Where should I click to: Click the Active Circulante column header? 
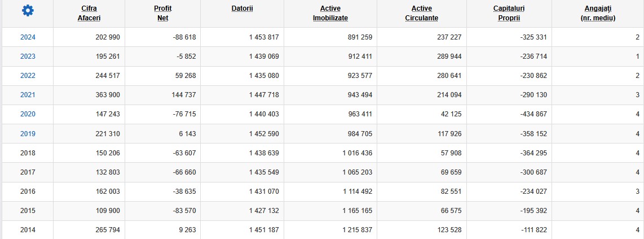click(421, 13)
